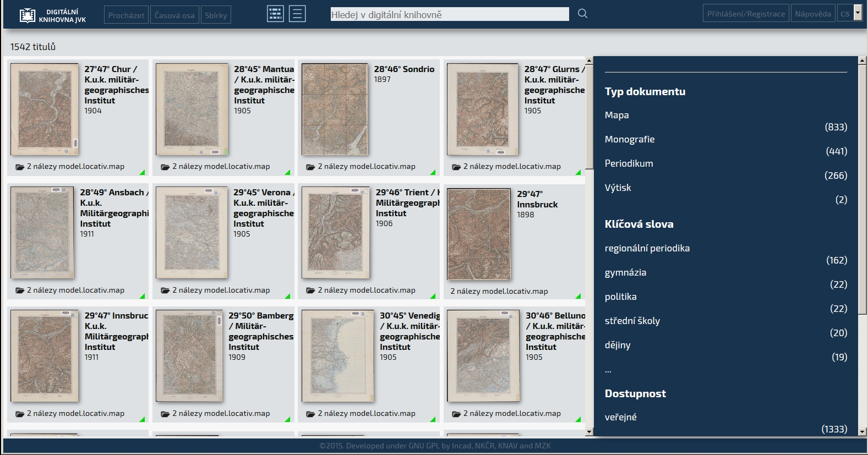
Task: Click folder icon on 29°45° Verona card
Action: point(165,290)
